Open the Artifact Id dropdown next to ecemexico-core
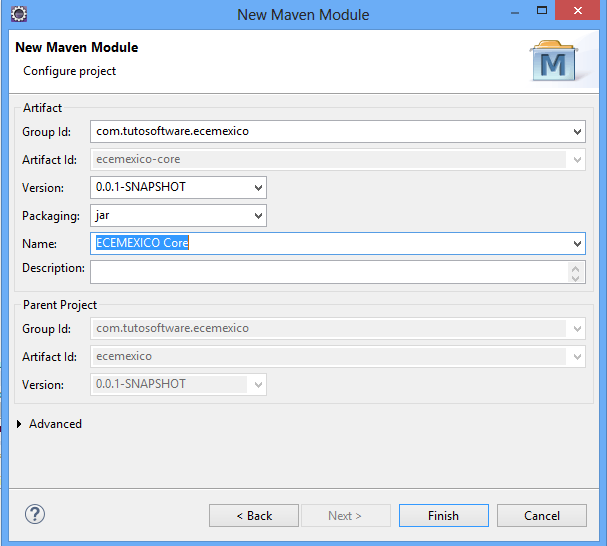 click(577, 160)
